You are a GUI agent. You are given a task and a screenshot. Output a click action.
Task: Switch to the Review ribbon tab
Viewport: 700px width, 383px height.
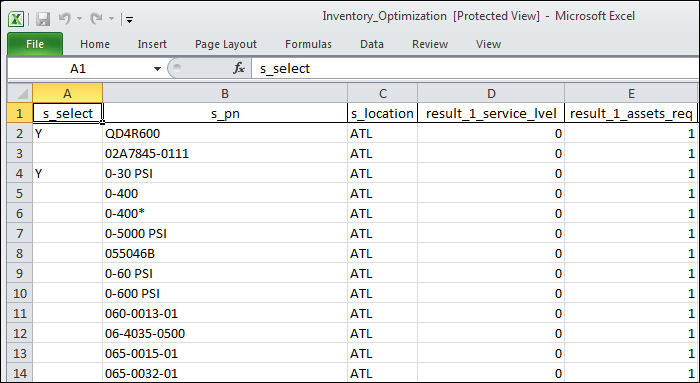click(430, 44)
